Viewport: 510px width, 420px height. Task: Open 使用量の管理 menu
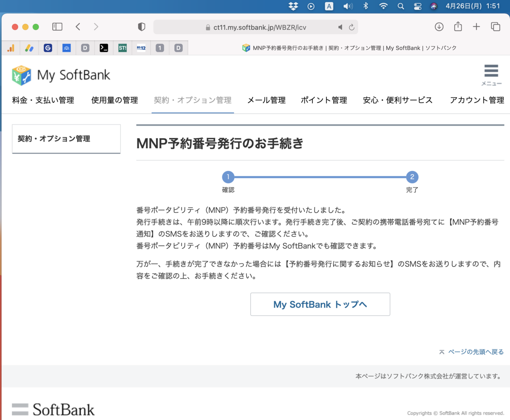click(114, 100)
